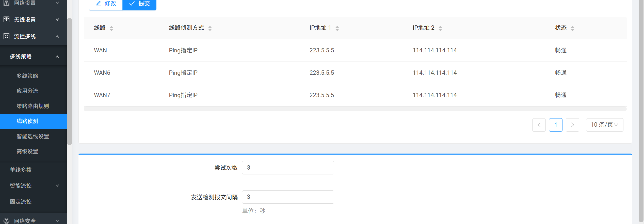
Task: Sort by IP地址 1 column arrows
Action: coord(337,28)
